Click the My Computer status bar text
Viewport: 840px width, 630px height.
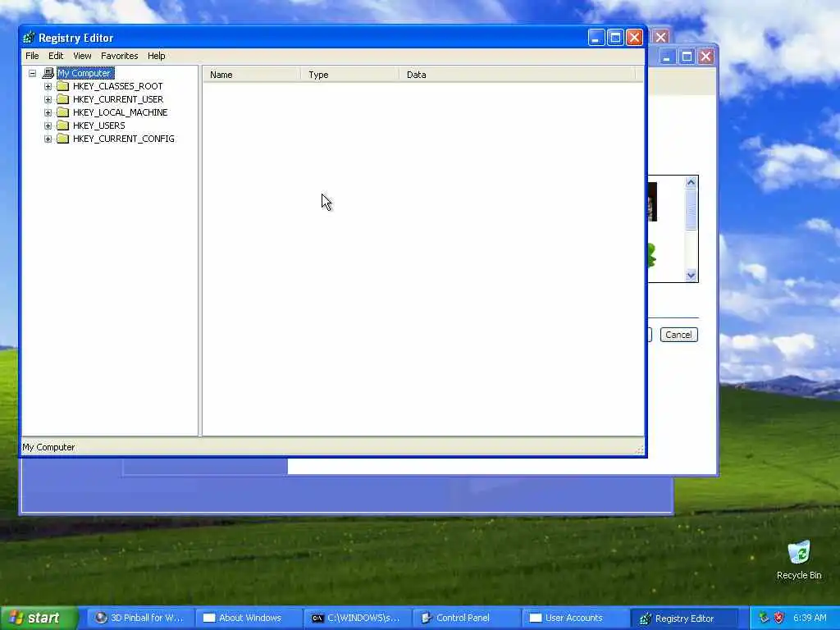point(48,447)
